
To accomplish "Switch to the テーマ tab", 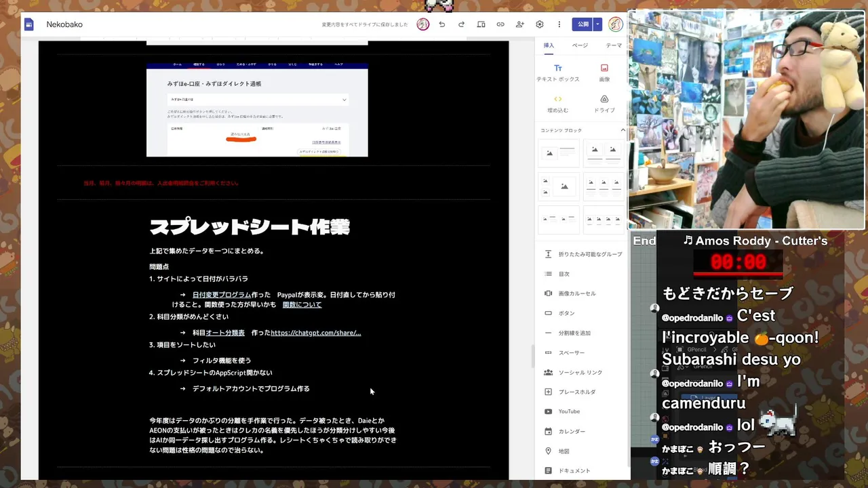I will click(614, 45).
